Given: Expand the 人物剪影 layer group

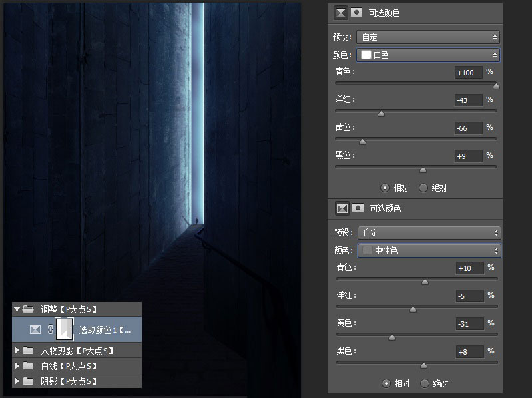Looking at the screenshot, I should pos(17,351).
